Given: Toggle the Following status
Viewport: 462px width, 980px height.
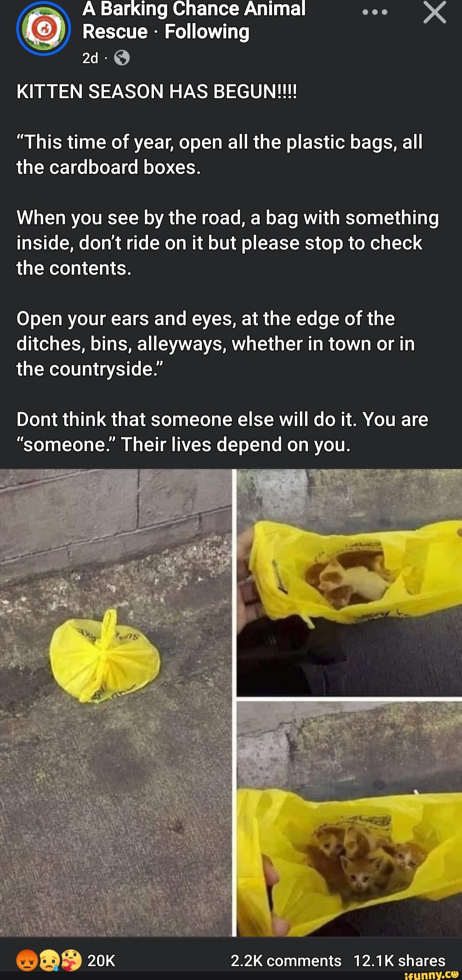Looking at the screenshot, I should [207, 32].
